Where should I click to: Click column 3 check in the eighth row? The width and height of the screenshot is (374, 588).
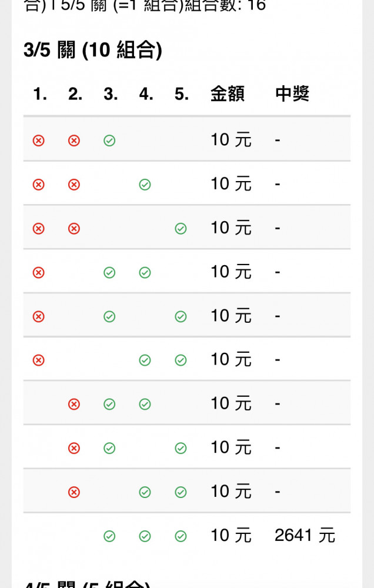click(109, 448)
